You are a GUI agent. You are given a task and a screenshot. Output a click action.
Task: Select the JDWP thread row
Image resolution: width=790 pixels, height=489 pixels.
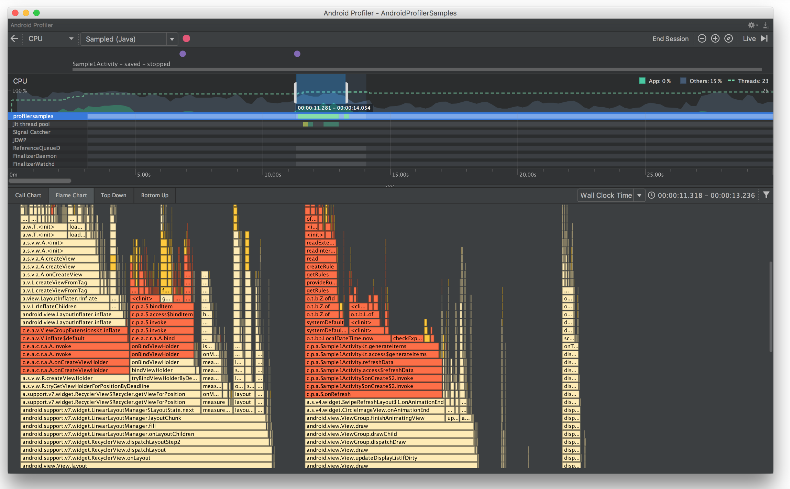click(390, 141)
